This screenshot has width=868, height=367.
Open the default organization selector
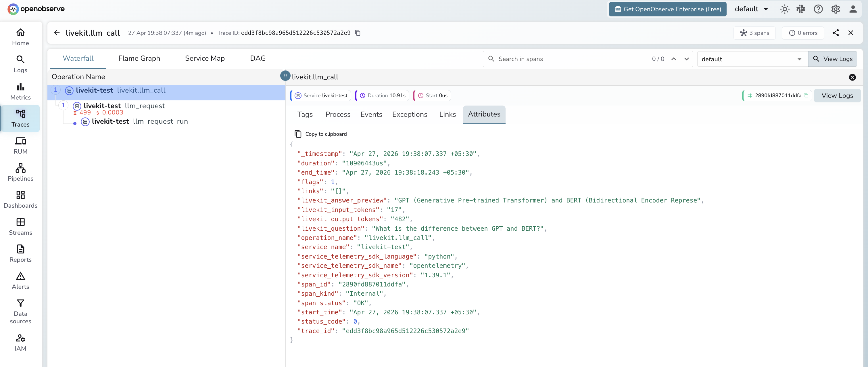(x=751, y=9)
